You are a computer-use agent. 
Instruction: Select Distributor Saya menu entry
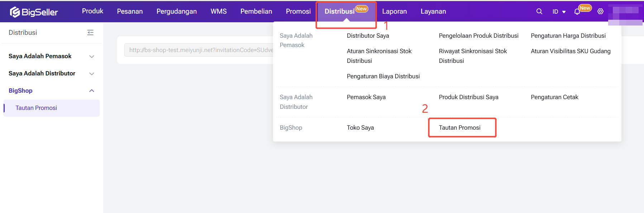(x=368, y=36)
